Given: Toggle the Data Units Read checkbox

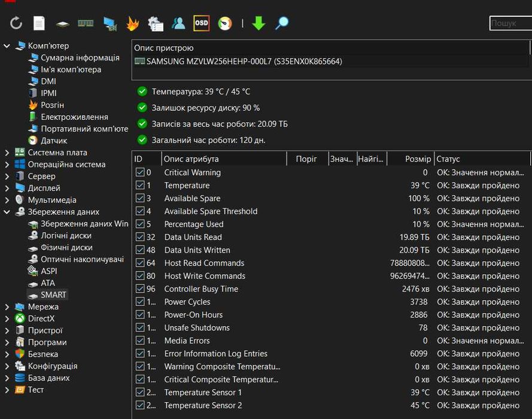Looking at the screenshot, I should pos(140,237).
